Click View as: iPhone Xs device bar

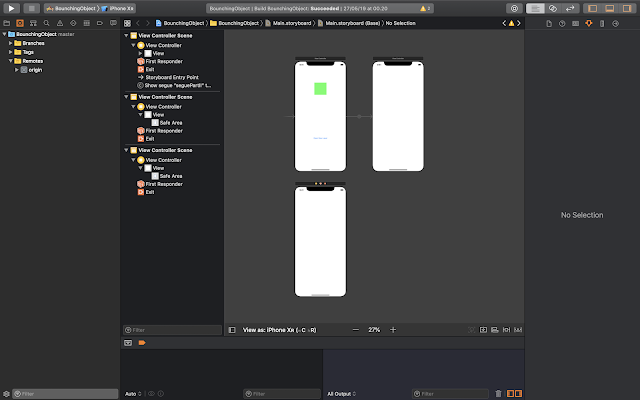point(280,330)
